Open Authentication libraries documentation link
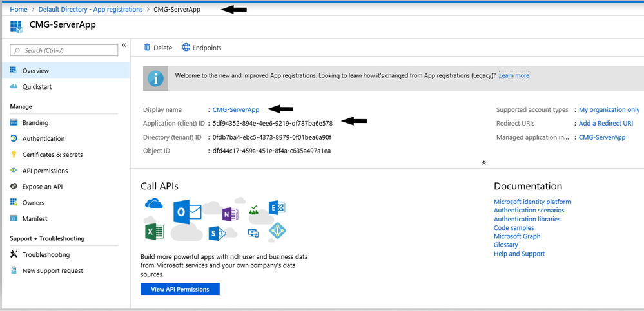The height and width of the screenshot is (311, 644). pos(527,219)
